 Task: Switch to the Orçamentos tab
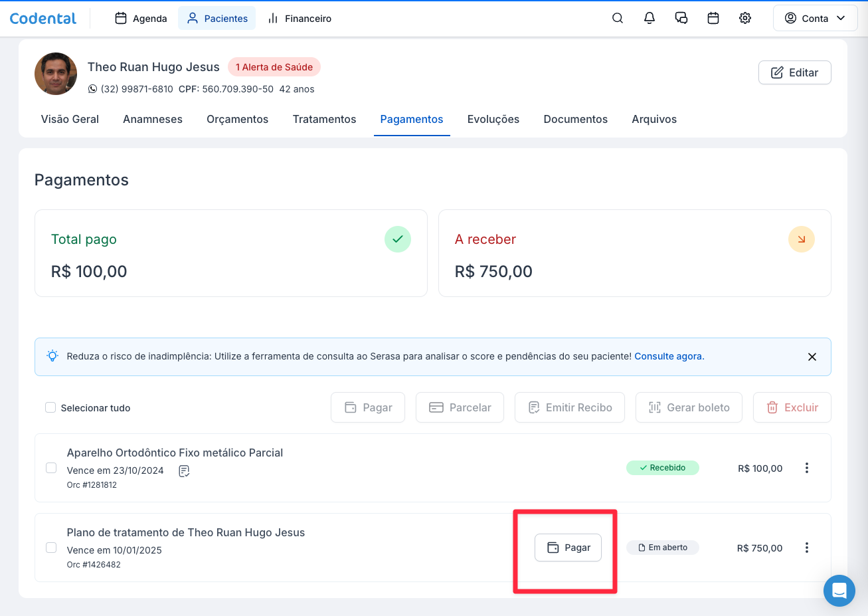(237, 120)
